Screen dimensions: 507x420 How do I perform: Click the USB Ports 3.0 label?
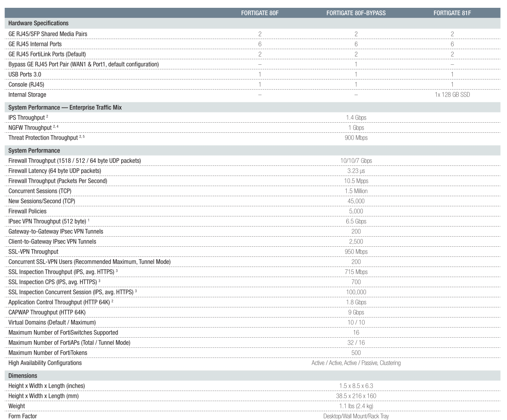pos(25,74)
